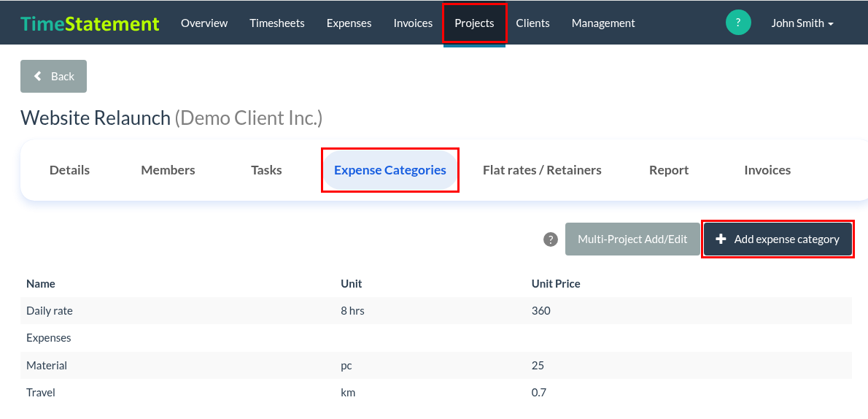Switch to the Members tab
868x419 pixels.
[x=168, y=170]
